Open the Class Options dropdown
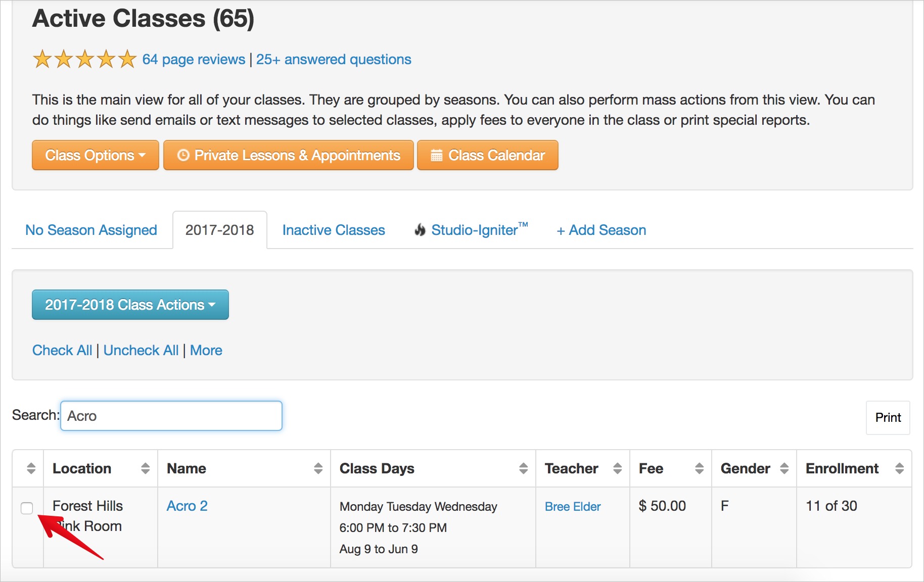Image resolution: width=924 pixels, height=582 pixels. coord(96,155)
